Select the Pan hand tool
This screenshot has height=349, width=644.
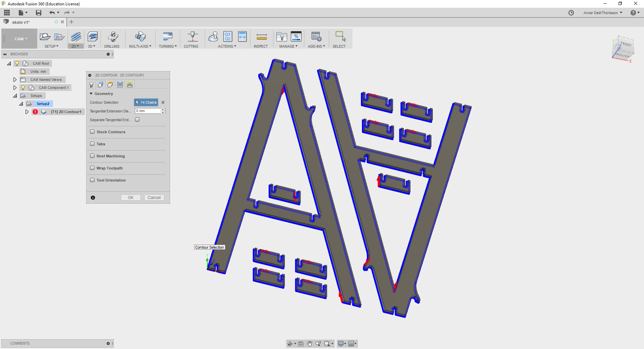tap(310, 344)
